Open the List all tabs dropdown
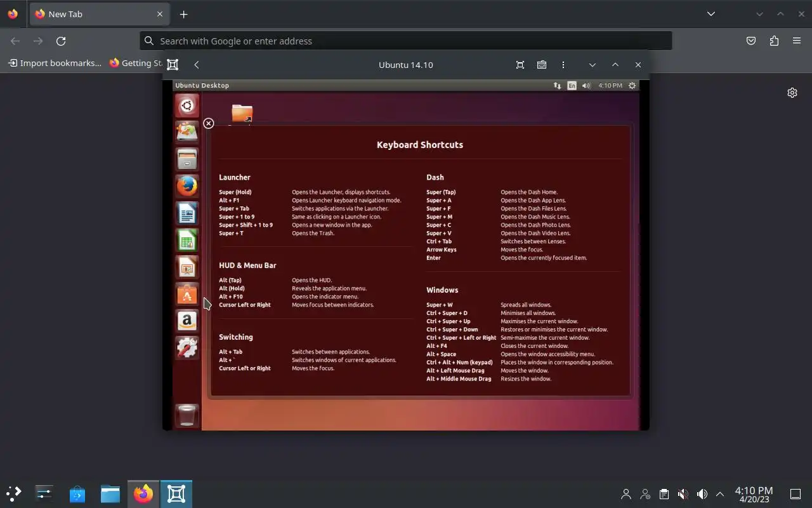Screen dimensions: 812x508 (x=711, y=14)
